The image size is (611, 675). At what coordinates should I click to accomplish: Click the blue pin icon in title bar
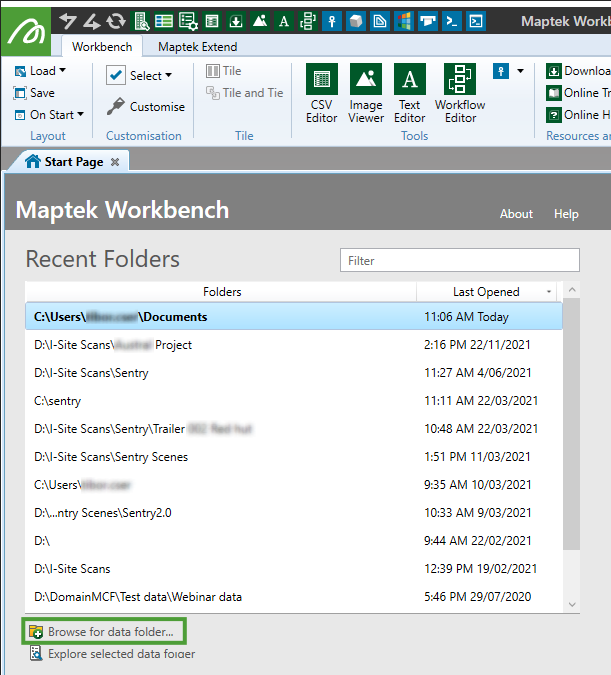(x=332, y=21)
